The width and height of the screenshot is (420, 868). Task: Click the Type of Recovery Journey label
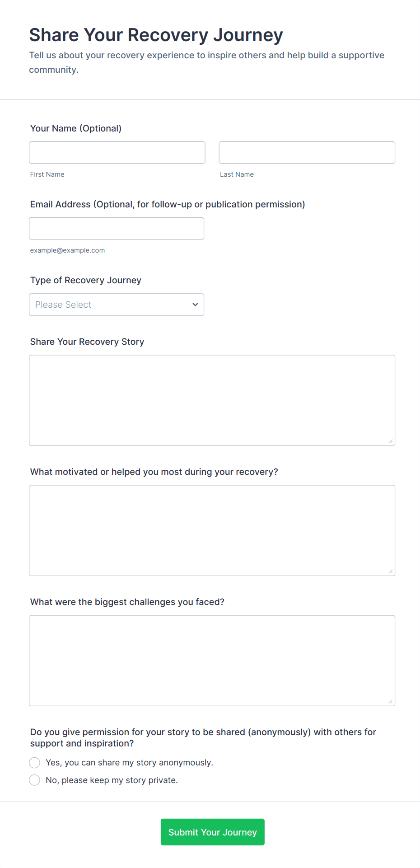point(86,280)
